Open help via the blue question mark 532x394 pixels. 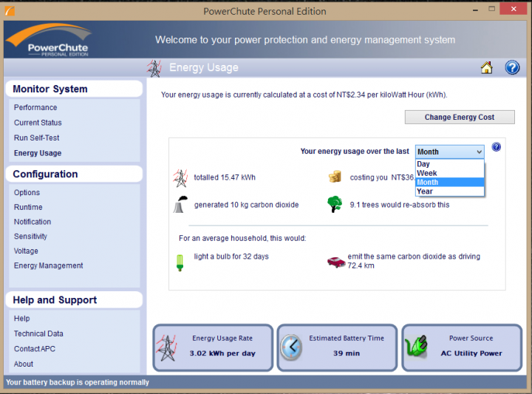512,67
